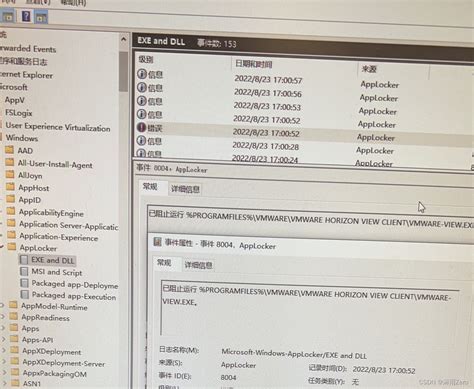This screenshot has height=389, width=474.
Task: Click the event description text box in the dialog
Action: click(x=310, y=308)
